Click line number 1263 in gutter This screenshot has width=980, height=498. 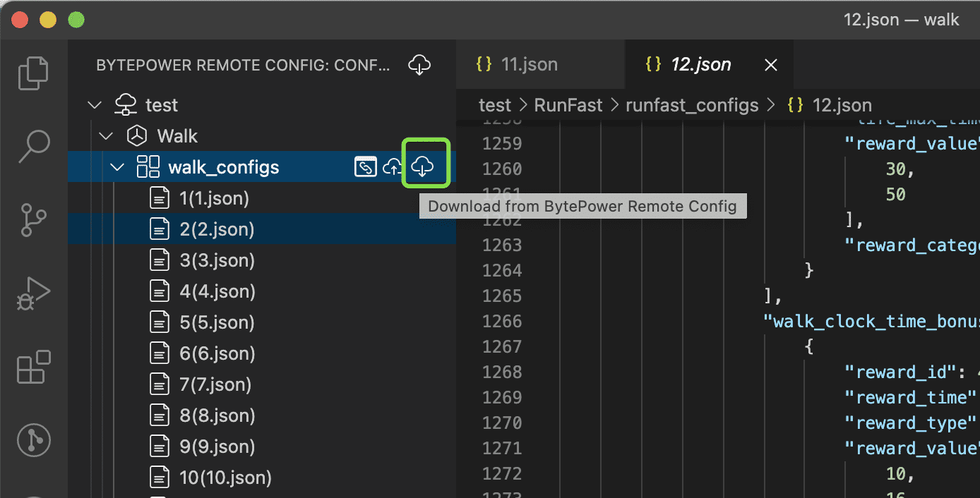tap(502, 245)
